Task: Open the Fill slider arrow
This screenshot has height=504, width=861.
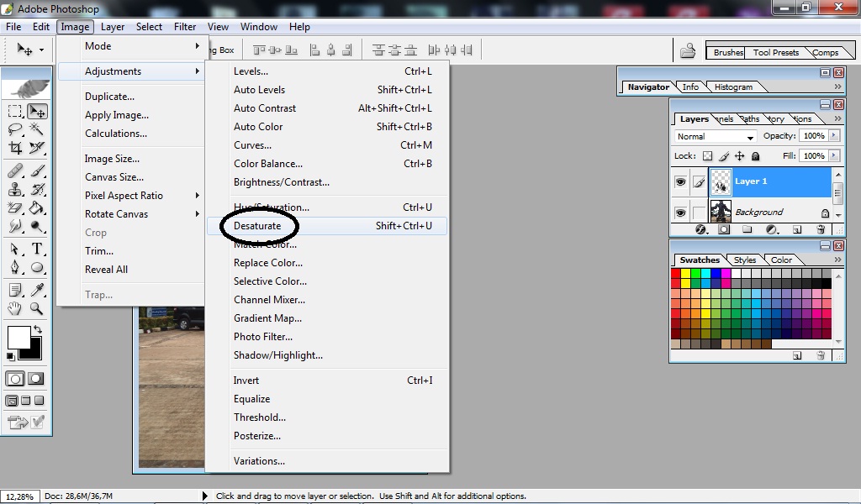Action: coord(834,156)
